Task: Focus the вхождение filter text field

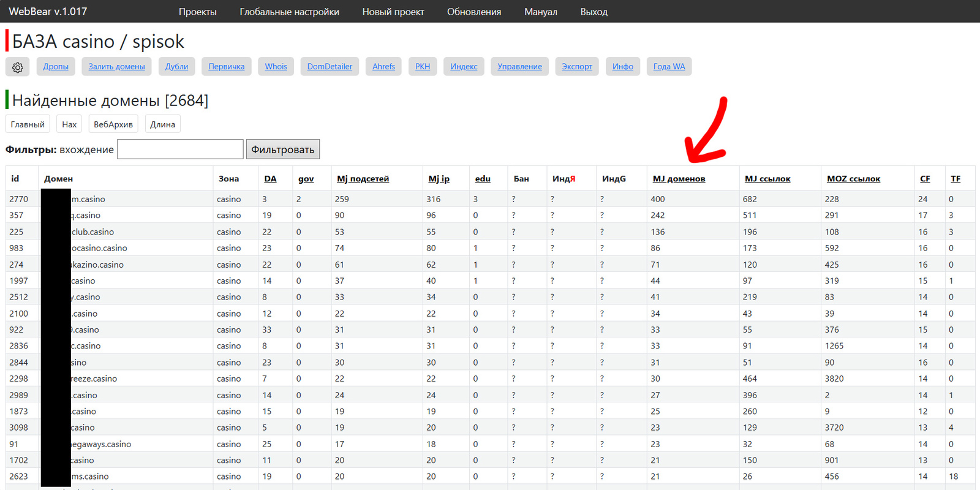Action: tap(180, 149)
